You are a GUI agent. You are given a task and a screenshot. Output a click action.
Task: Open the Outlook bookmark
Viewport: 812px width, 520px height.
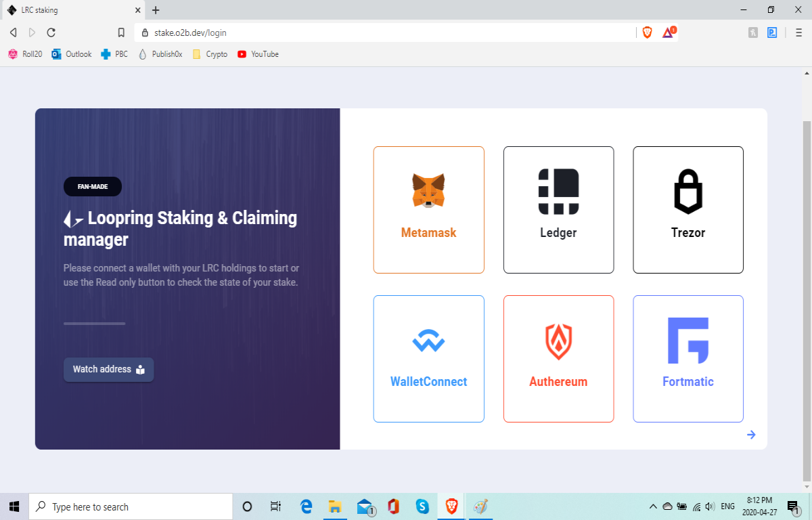pos(72,54)
